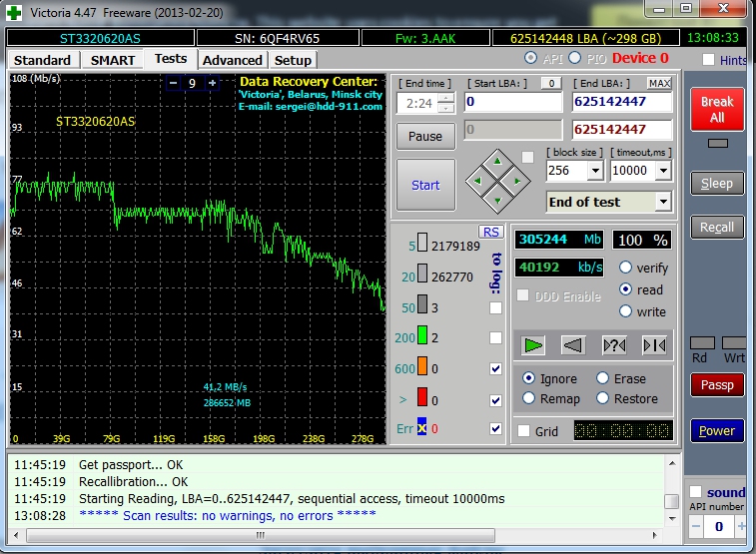Open the Advanced tab

click(x=232, y=60)
